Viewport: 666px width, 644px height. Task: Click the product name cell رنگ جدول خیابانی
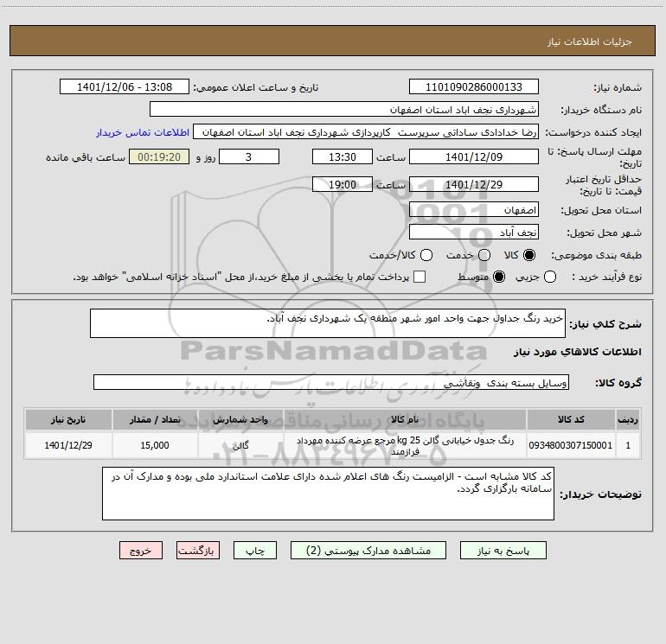pyautogui.click(x=405, y=445)
